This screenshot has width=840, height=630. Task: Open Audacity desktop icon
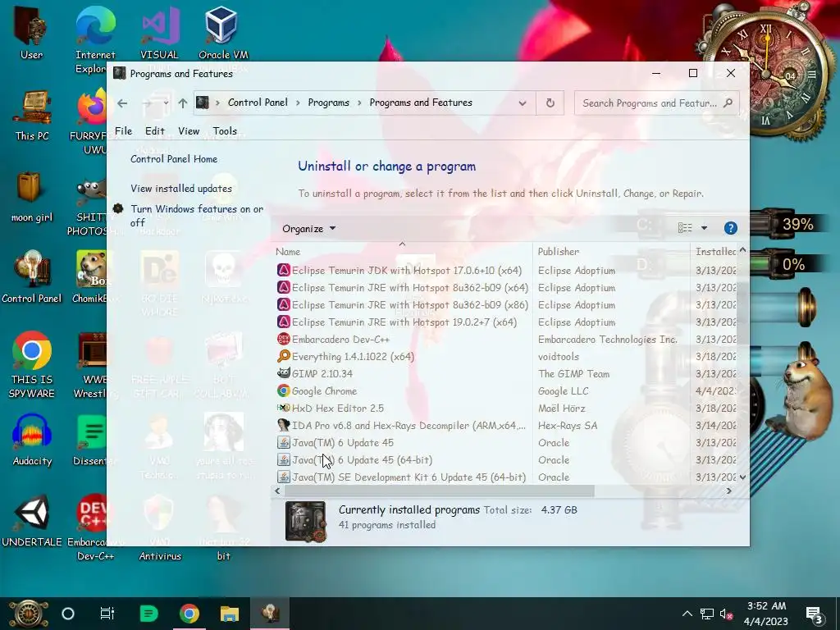[32, 440]
